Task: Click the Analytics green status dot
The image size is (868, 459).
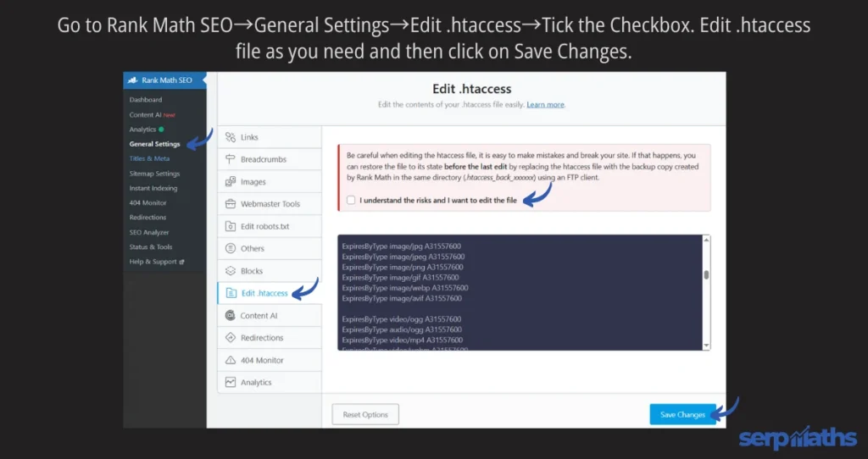Action: [161, 130]
